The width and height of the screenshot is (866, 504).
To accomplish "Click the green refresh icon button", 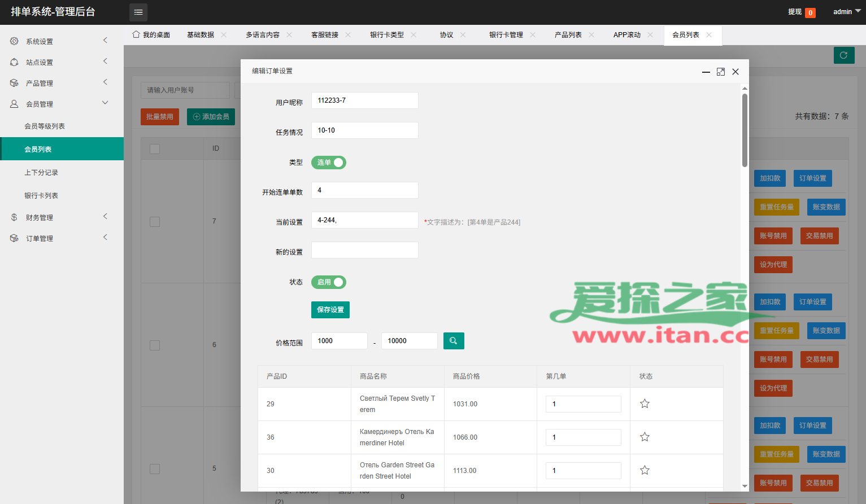I will [x=843, y=55].
